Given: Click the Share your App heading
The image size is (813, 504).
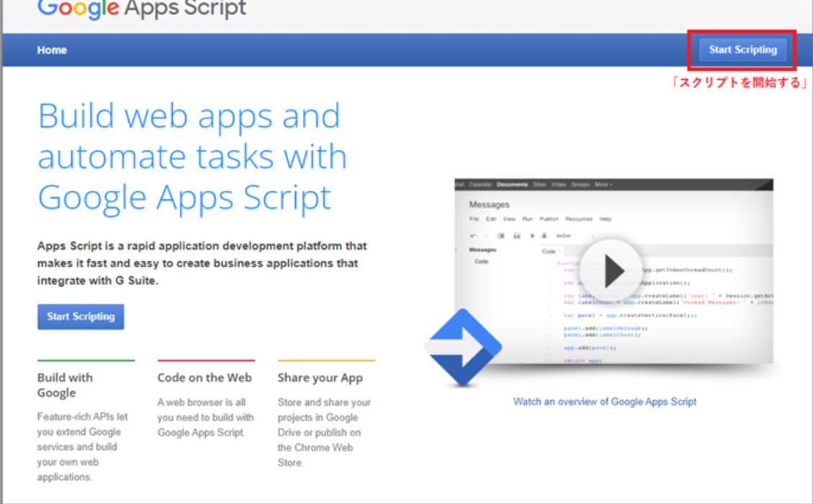Looking at the screenshot, I should tap(320, 378).
